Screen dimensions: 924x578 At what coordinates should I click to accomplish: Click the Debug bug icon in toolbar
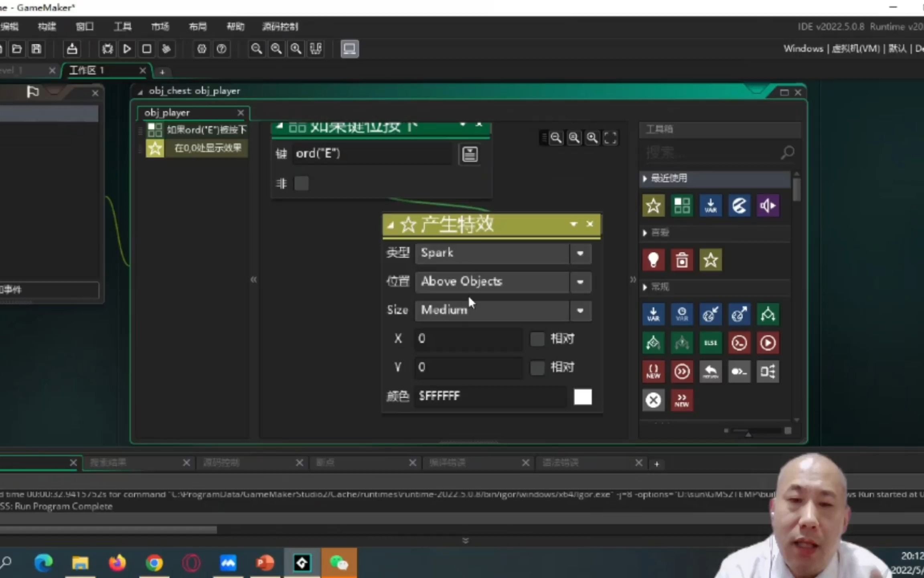(107, 49)
